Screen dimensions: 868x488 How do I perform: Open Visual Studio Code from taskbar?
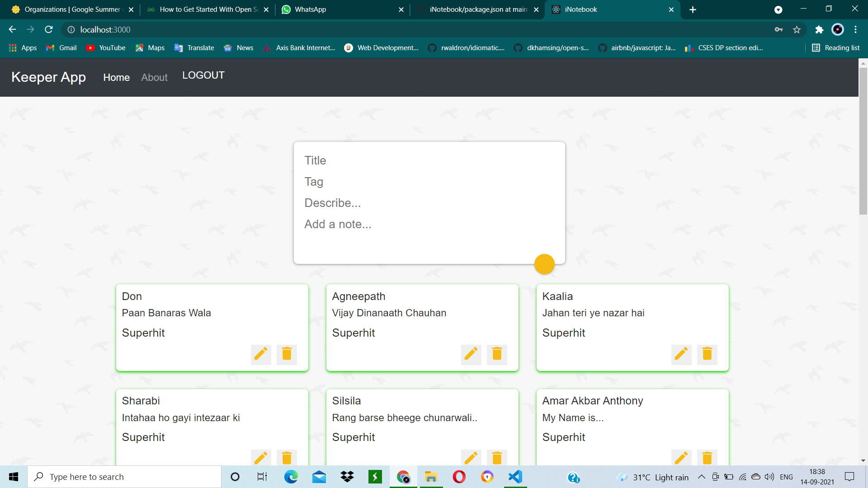click(x=515, y=477)
